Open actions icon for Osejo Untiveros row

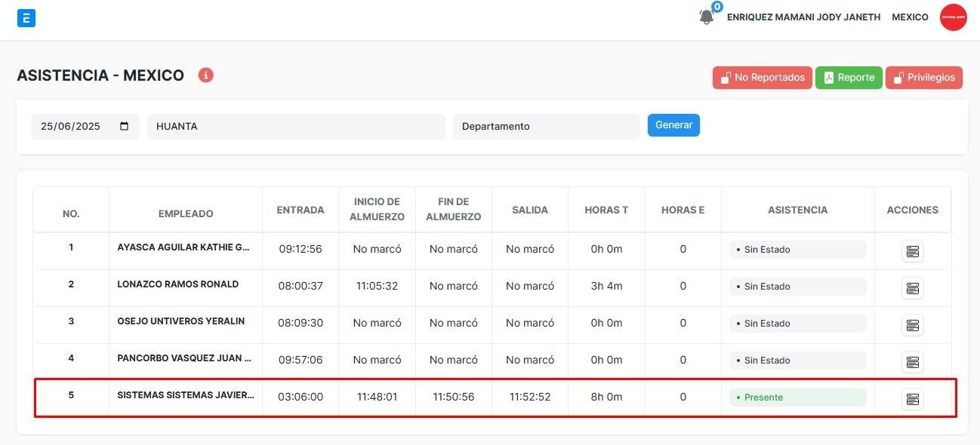(x=912, y=325)
